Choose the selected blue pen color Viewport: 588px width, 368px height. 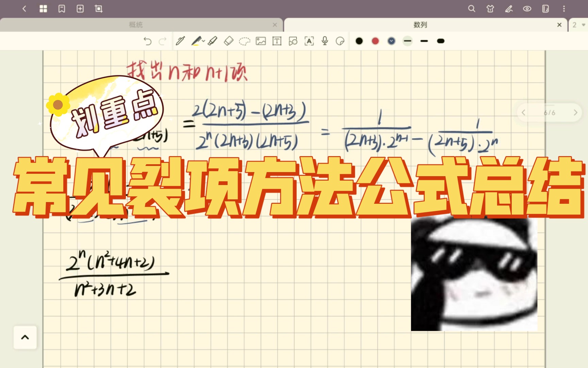(x=392, y=41)
